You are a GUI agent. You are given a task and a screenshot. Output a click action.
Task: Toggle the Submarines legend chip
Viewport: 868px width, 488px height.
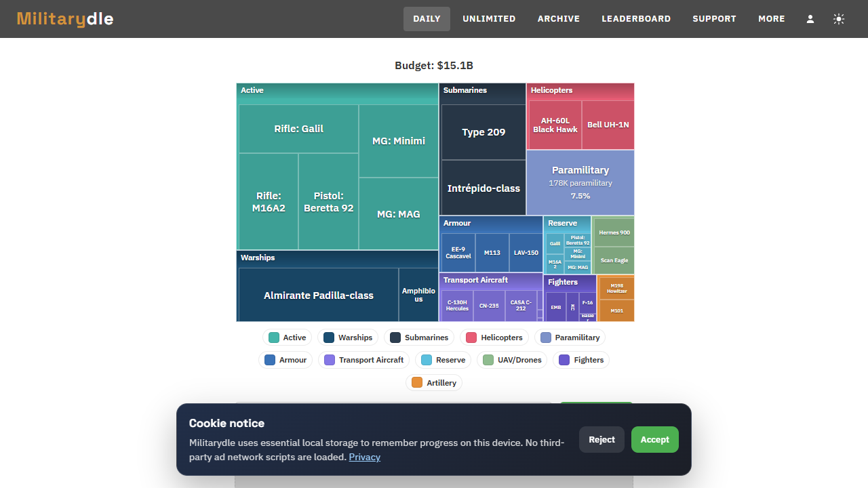pos(419,338)
